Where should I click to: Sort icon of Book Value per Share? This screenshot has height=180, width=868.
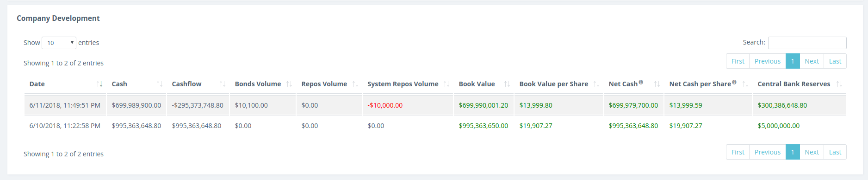(x=596, y=84)
